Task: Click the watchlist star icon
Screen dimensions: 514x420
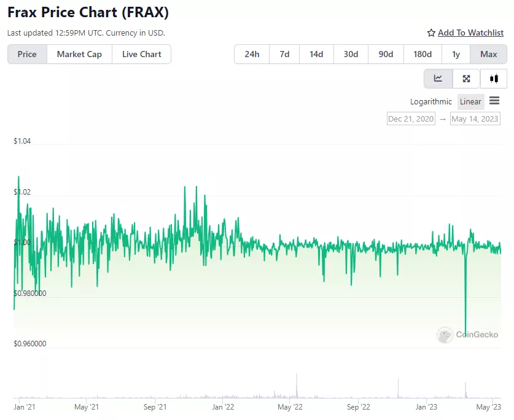Action: [430, 33]
